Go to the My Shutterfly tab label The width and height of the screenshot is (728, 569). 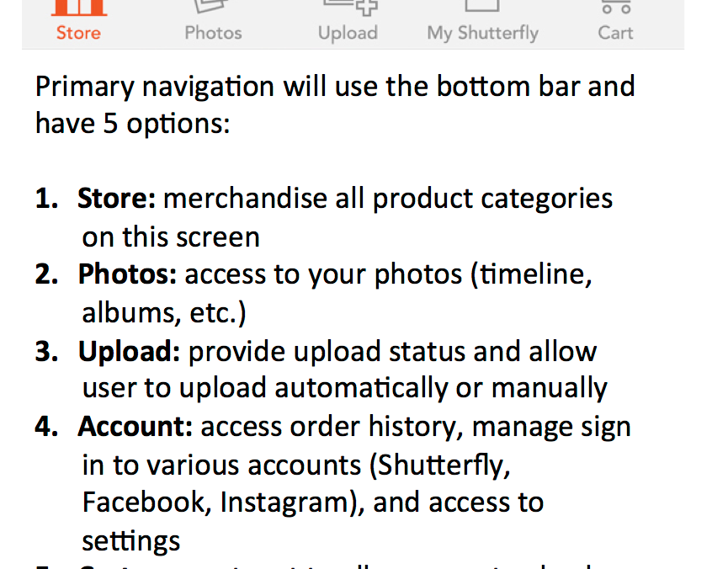point(483,34)
